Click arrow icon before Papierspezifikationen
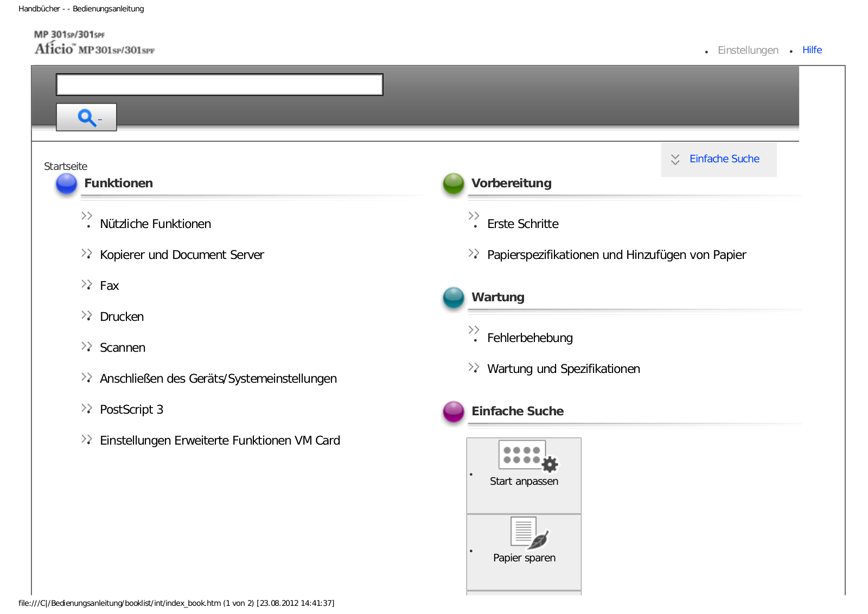This screenshot has width=868, height=614. pos(474,254)
